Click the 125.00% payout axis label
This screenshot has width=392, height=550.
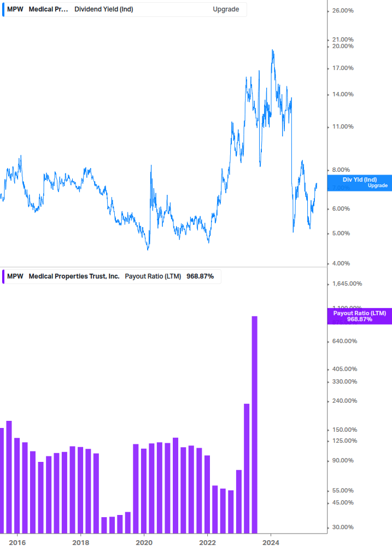pos(344,441)
